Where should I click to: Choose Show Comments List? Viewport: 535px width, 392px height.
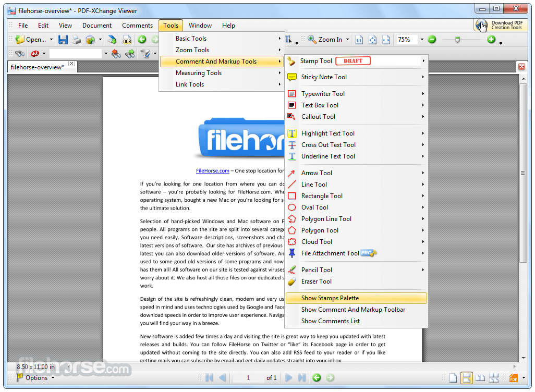(x=356, y=321)
